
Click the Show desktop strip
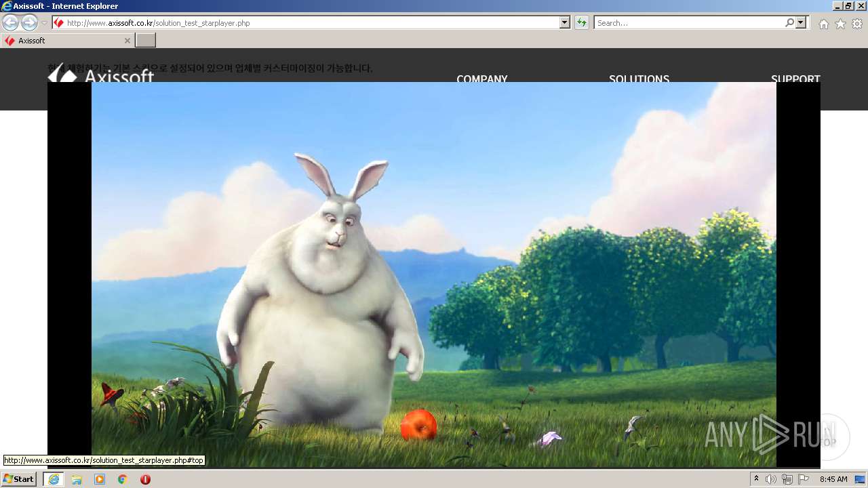(x=860, y=479)
